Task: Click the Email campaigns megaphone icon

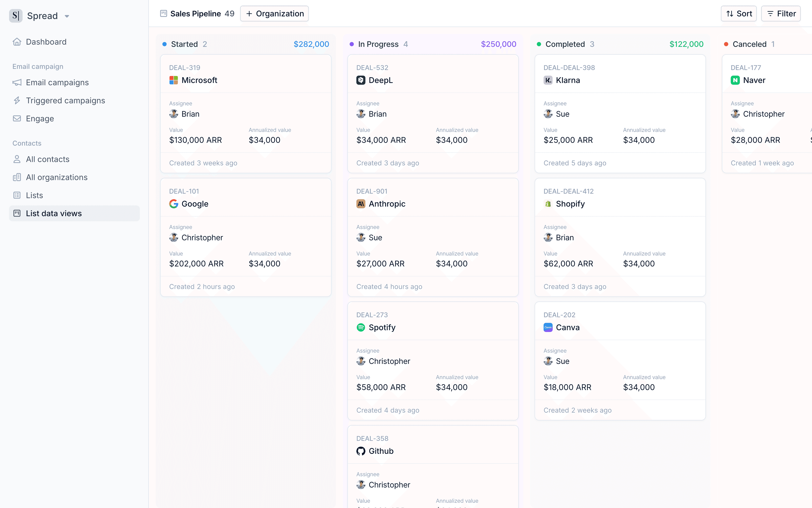Action: (x=17, y=82)
